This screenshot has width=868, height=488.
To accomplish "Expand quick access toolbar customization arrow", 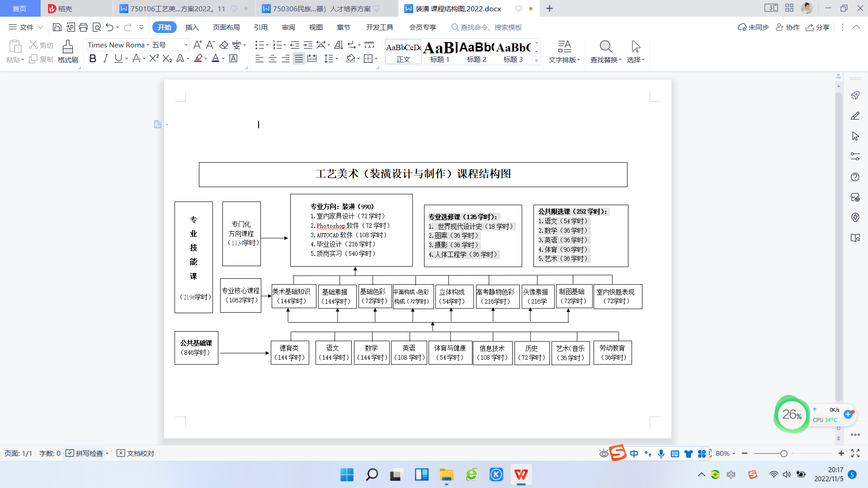I will click(x=142, y=27).
